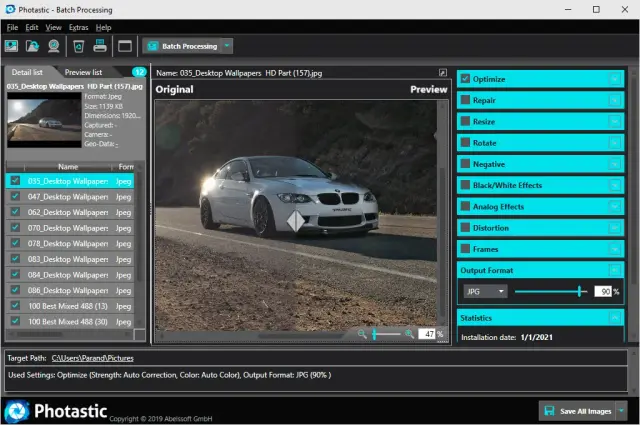The height and width of the screenshot is (425, 640).
Task: Expand the Black/White Effects panel arrow
Action: click(x=615, y=185)
